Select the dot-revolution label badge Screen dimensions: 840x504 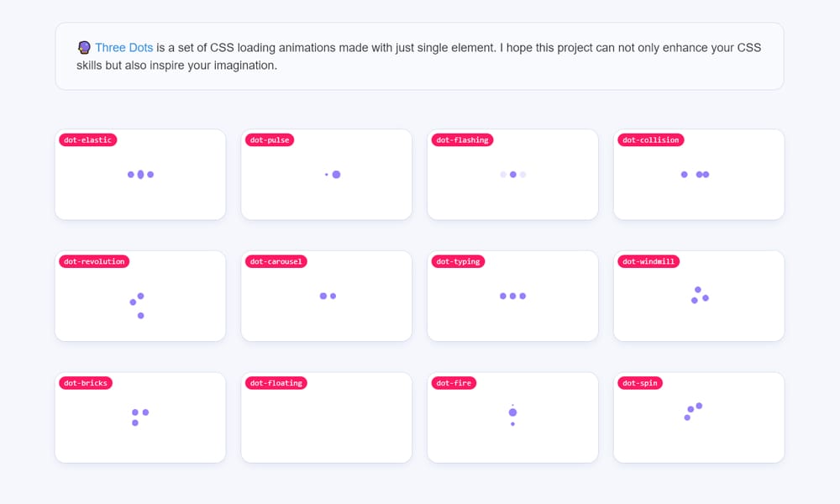(x=93, y=261)
